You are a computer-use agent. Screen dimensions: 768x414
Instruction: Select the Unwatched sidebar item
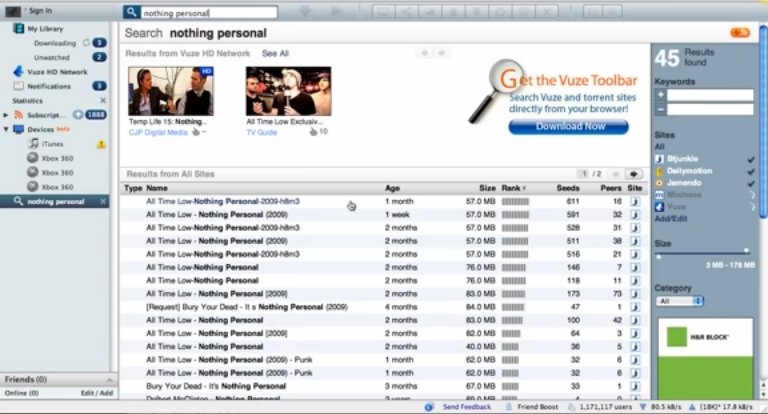pyautogui.click(x=51, y=57)
